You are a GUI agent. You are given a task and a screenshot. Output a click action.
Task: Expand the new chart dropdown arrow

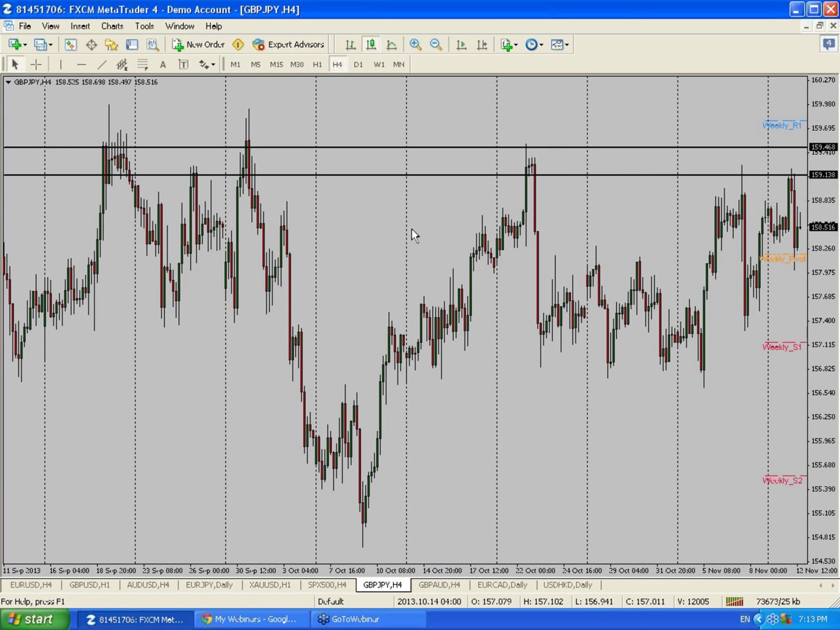click(x=26, y=45)
